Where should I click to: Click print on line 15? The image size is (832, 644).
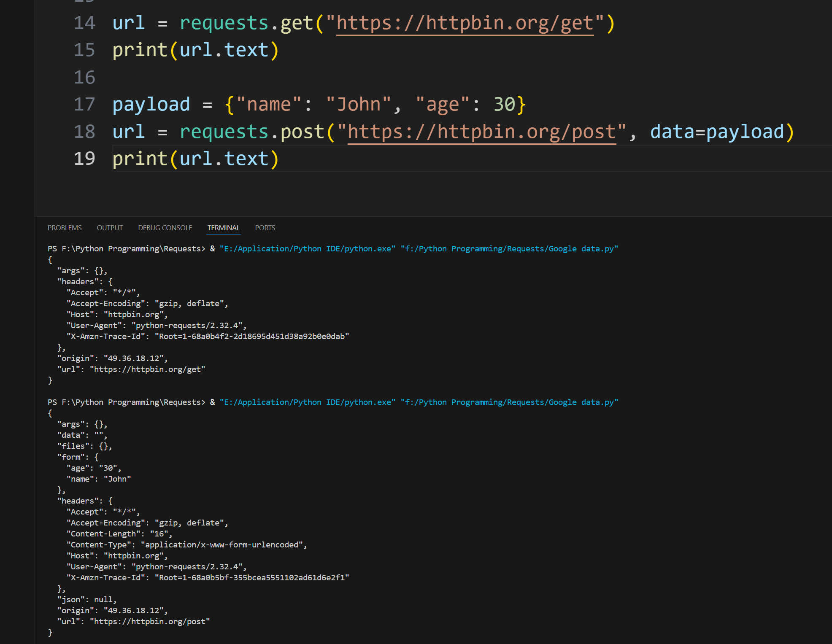click(x=140, y=50)
